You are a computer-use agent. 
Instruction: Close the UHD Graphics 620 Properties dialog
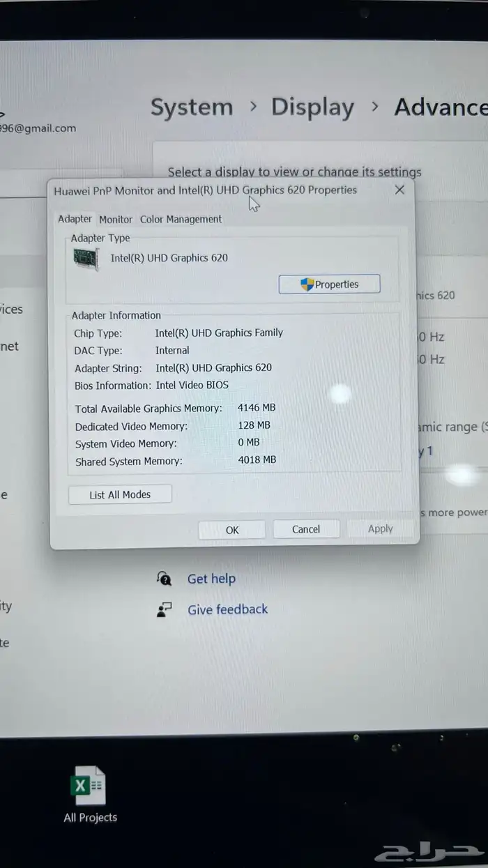[x=399, y=190]
